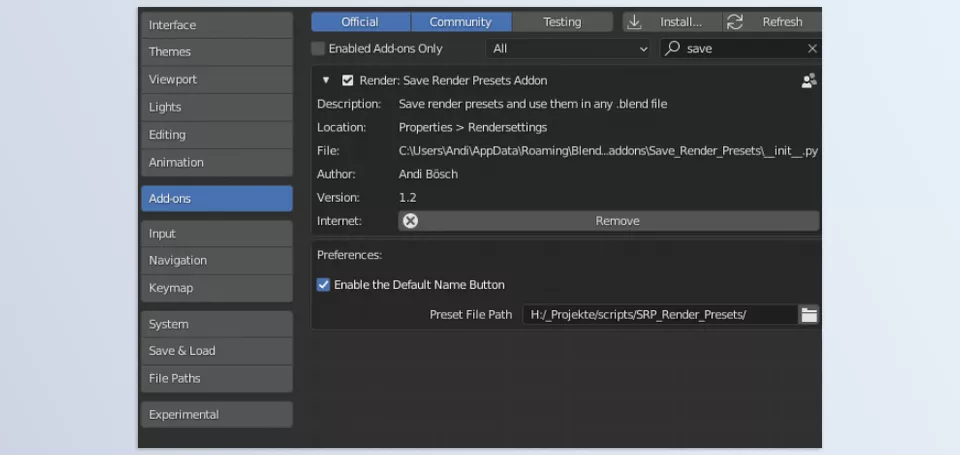
Task: Open the File Paths preferences section
Action: pyautogui.click(x=217, y=378)
